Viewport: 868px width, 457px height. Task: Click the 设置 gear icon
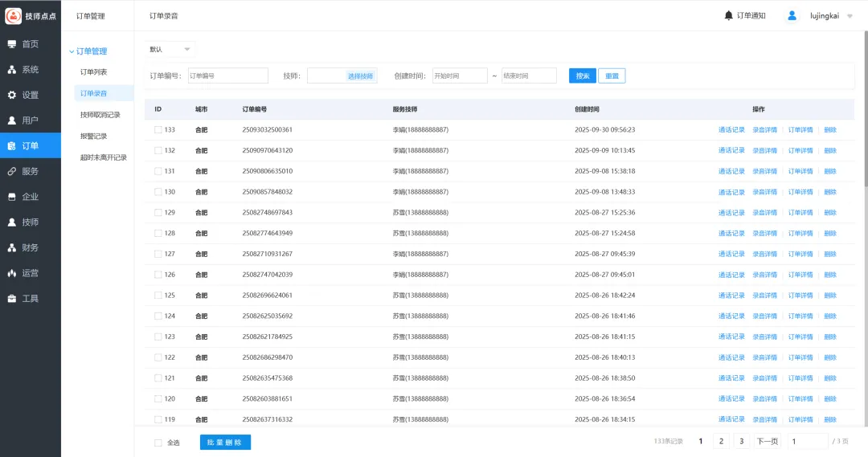click(12, 95)
